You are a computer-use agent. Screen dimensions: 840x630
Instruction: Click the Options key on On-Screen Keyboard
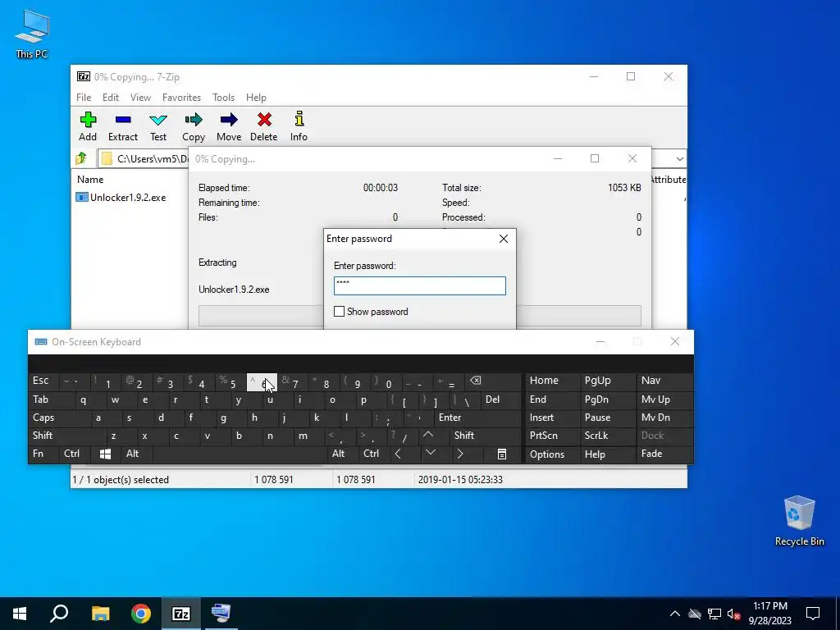pyautogui.click(x=551, y=454)
